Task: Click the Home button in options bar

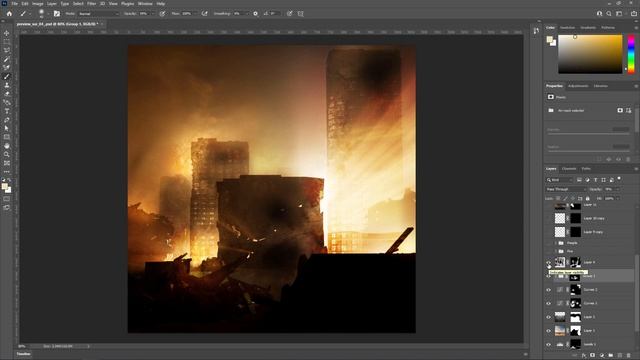Action: (9, 13)
